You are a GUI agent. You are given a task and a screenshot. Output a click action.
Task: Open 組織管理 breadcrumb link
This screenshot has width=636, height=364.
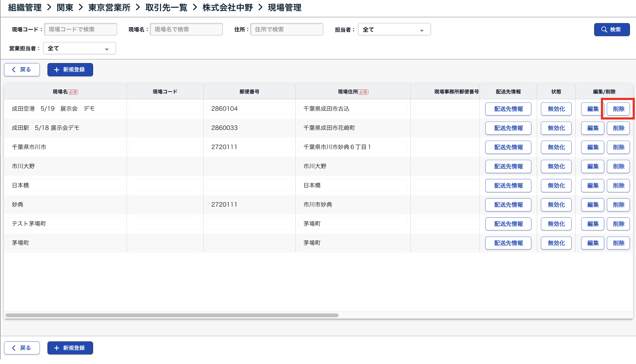coord(25,8)
